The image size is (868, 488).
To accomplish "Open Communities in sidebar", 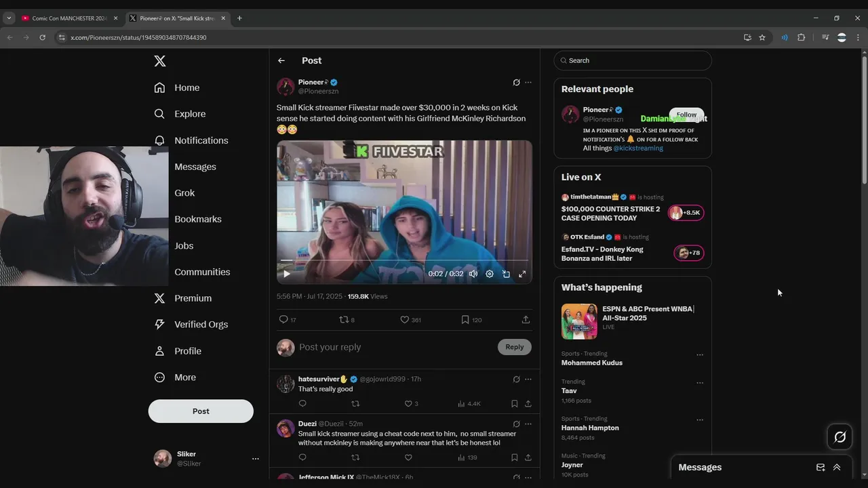I will 202,272.
